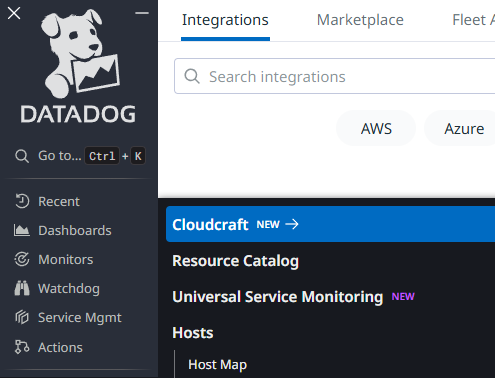Open Actions in the sidebar
This screenshot has height=378, width=495.
click(60, 347)
